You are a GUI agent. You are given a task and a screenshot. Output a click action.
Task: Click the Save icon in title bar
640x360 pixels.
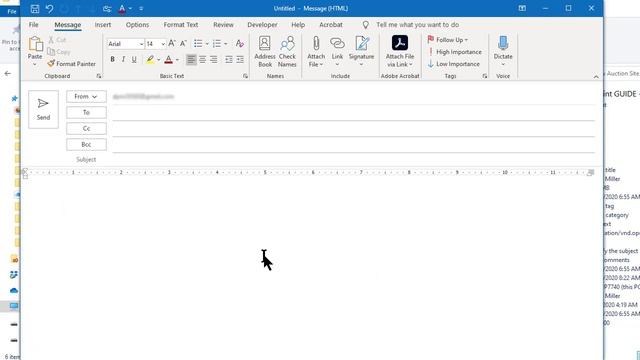point(35,9)
